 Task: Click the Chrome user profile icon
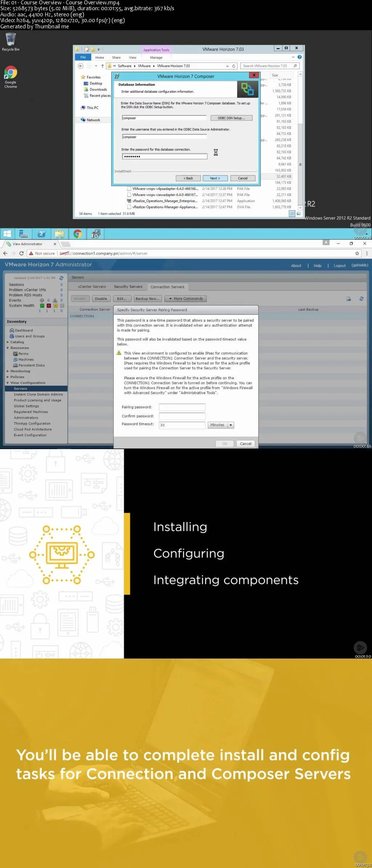point(326,243)
